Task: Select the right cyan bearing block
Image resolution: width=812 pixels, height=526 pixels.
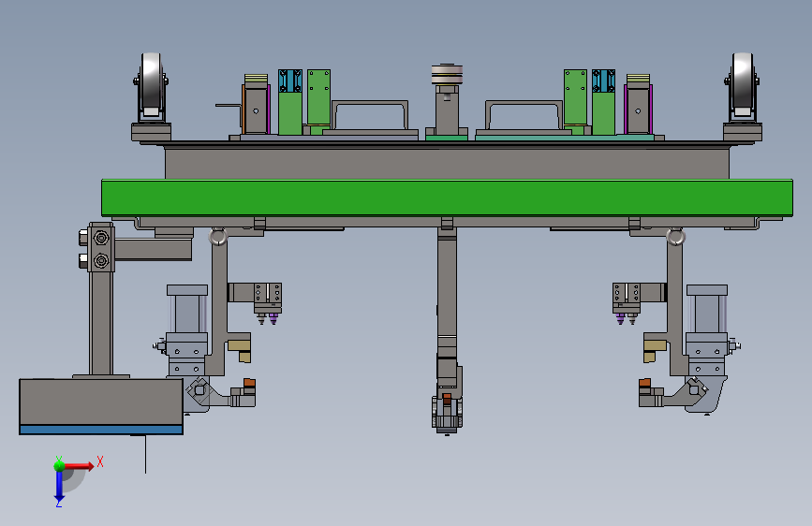Action: coord(603,80)
